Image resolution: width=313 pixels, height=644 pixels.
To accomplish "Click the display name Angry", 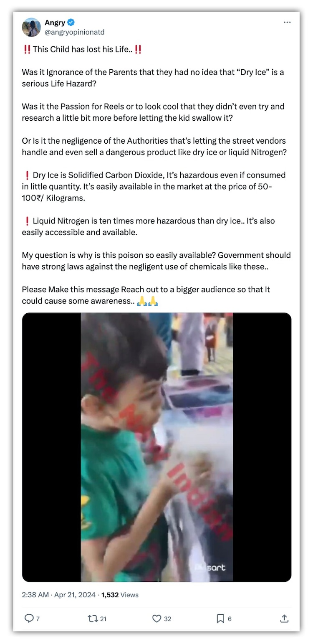I will [55, 23].
